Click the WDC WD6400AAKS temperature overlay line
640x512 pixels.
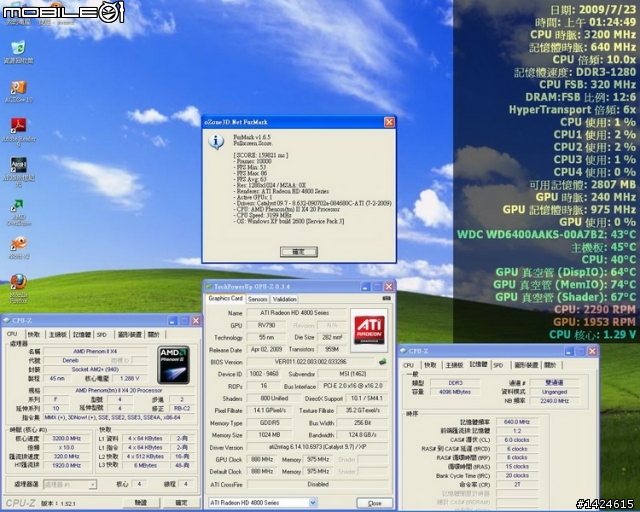pos(546,235)
